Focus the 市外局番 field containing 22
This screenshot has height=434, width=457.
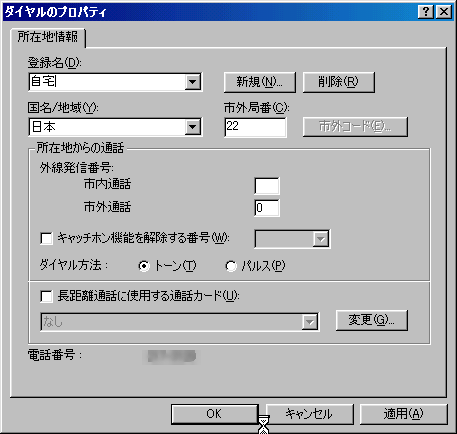(x=255, y=127)
